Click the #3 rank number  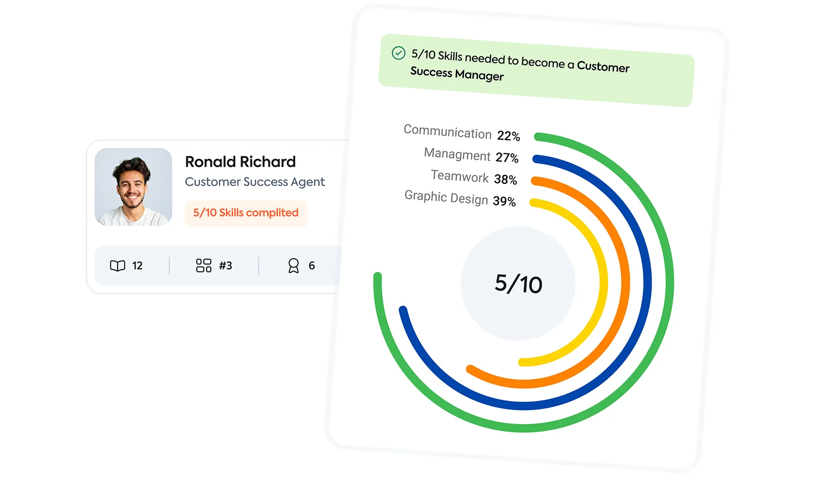click(225, 266)
